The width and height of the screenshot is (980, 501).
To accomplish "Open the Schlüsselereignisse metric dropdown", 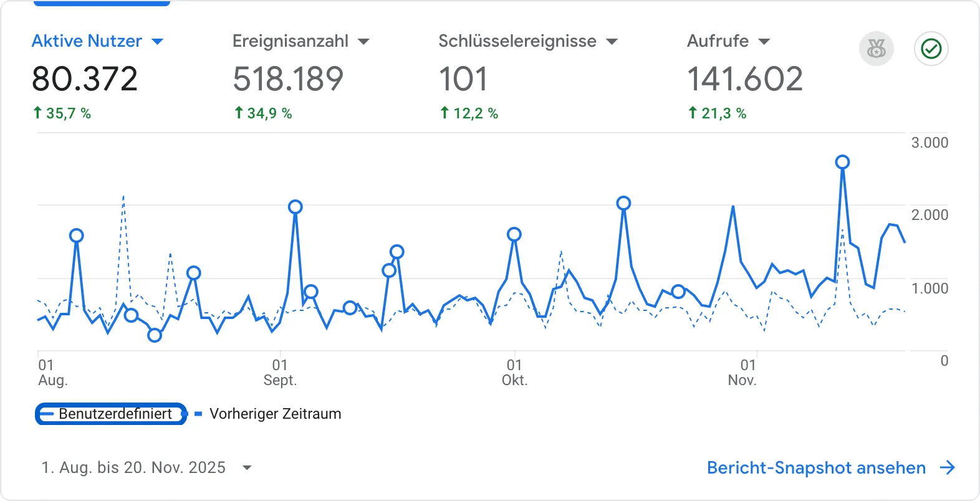I will 612,41.
